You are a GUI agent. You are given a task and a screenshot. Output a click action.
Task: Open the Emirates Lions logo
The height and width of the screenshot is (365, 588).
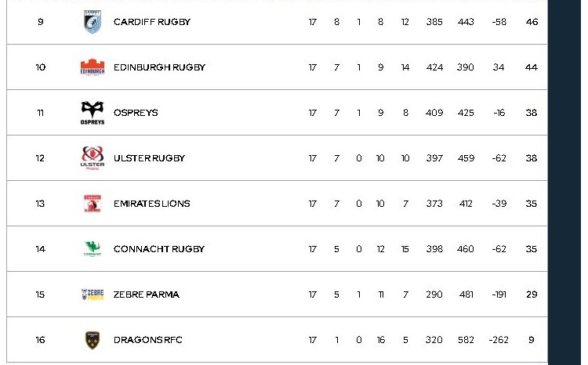pyautogui.click(x=93, y=204)
